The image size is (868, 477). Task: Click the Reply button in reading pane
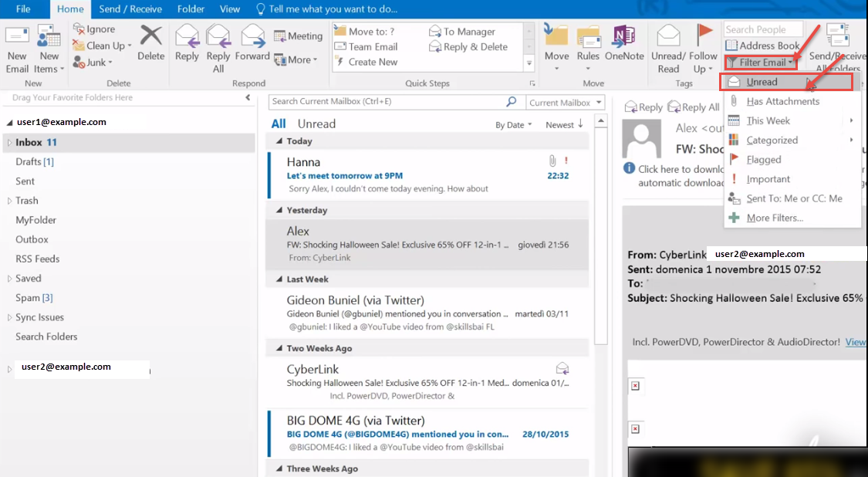tap(643, 107)
